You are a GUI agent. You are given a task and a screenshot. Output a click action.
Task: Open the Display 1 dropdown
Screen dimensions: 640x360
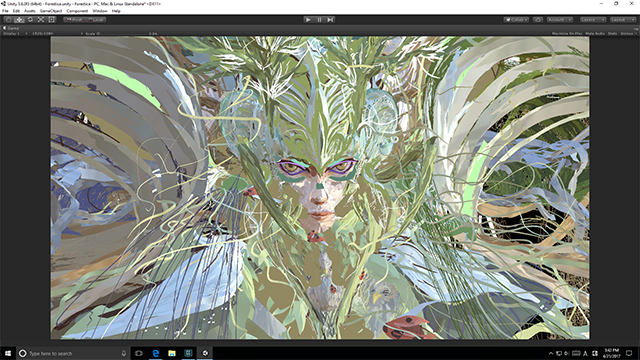[x=15, y=33]
